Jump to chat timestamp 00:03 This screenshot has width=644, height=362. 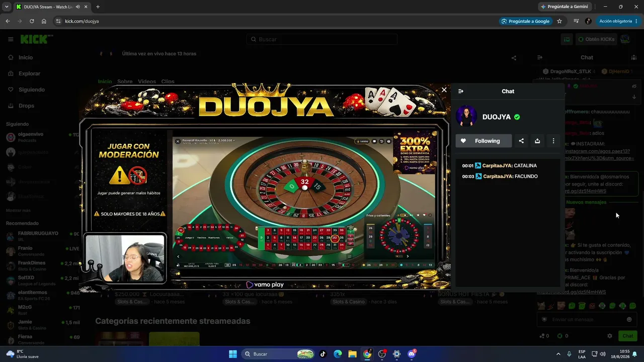(468, 176)
